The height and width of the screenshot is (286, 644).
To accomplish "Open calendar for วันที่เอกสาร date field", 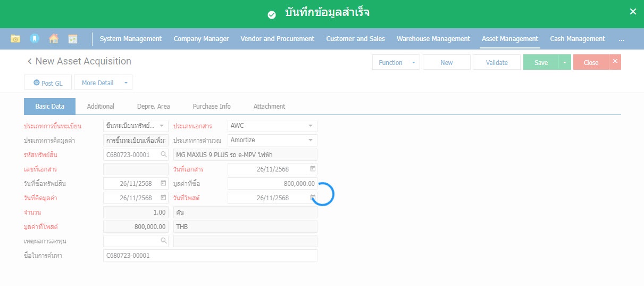I will (x=313, y=169).
